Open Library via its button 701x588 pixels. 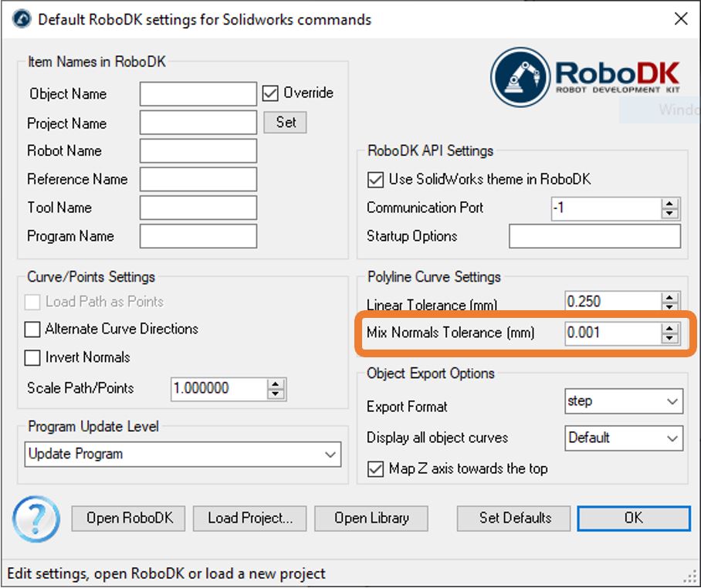click(x=371, y=518)
